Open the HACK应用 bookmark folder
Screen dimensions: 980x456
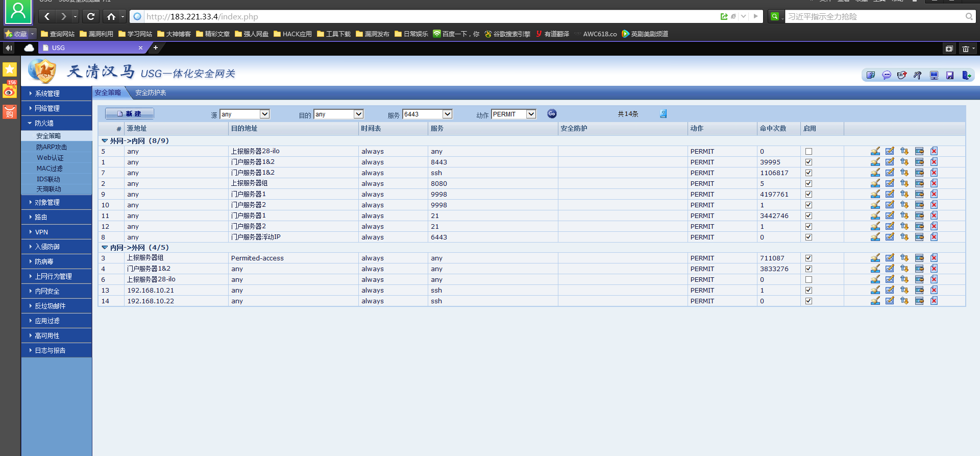292,34
